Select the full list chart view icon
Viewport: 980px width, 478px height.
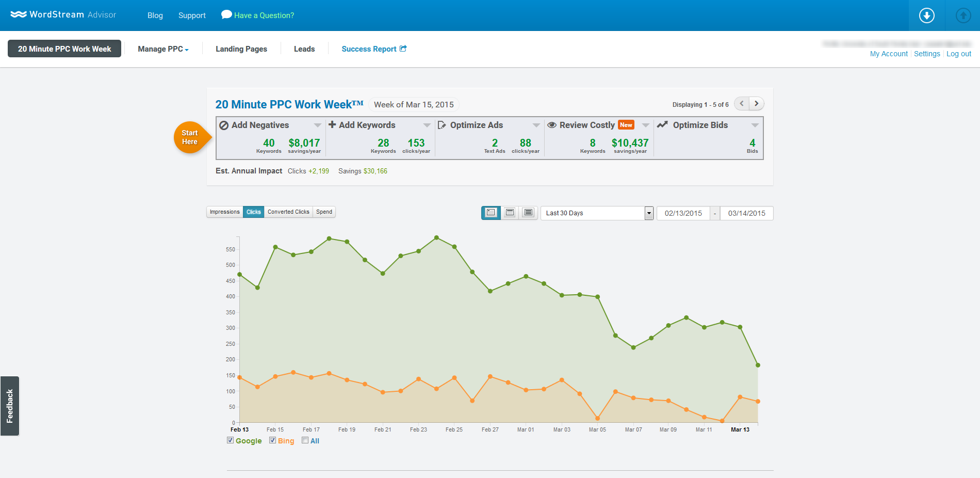click(528, 213)
